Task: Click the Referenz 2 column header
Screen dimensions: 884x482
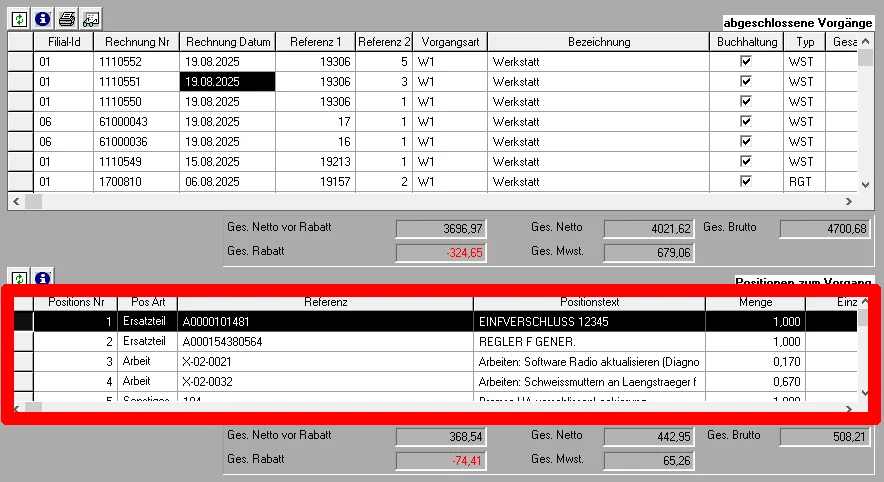Action: 384,42
